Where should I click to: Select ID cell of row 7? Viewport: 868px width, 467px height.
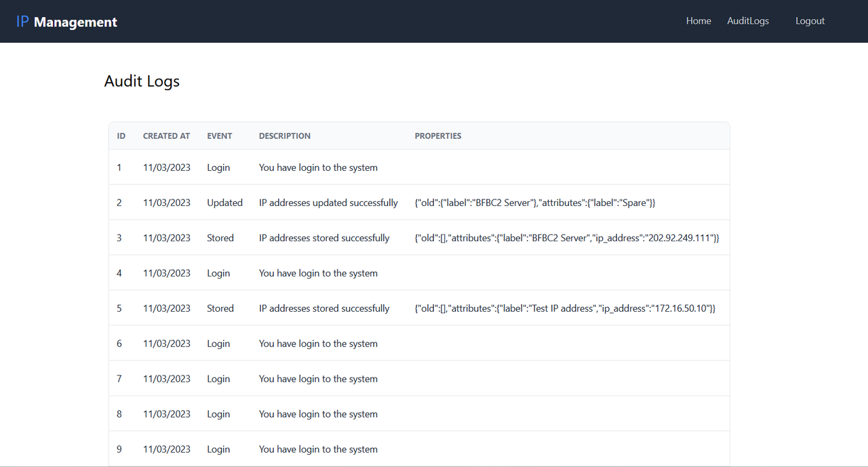tap(119, 379)
